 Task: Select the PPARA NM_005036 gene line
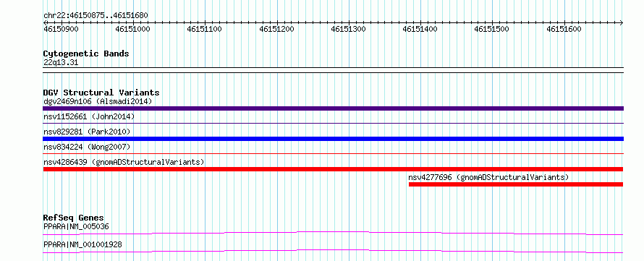tap(333, 233)
